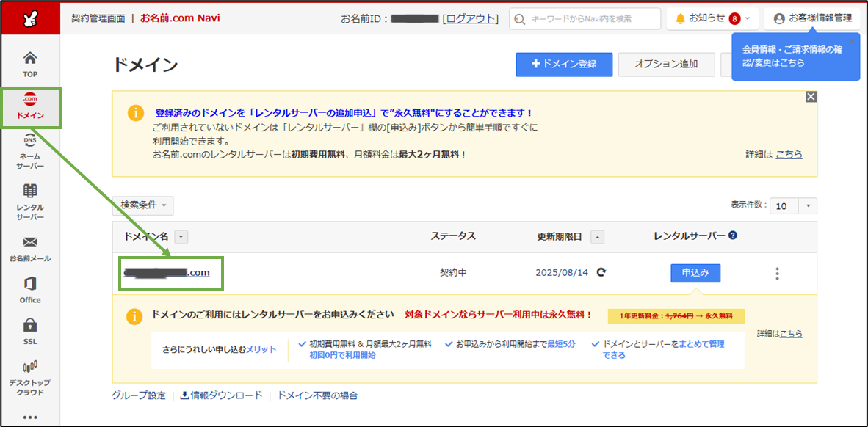
Task: Select ドメイン in the sidebar
Action: [x=30, y=107]
